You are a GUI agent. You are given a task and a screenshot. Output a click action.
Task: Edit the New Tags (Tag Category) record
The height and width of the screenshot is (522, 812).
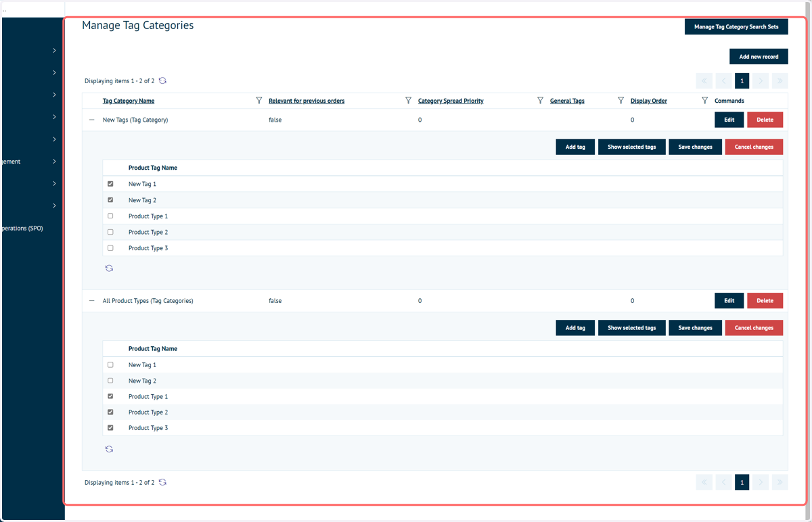pos(729,120)
